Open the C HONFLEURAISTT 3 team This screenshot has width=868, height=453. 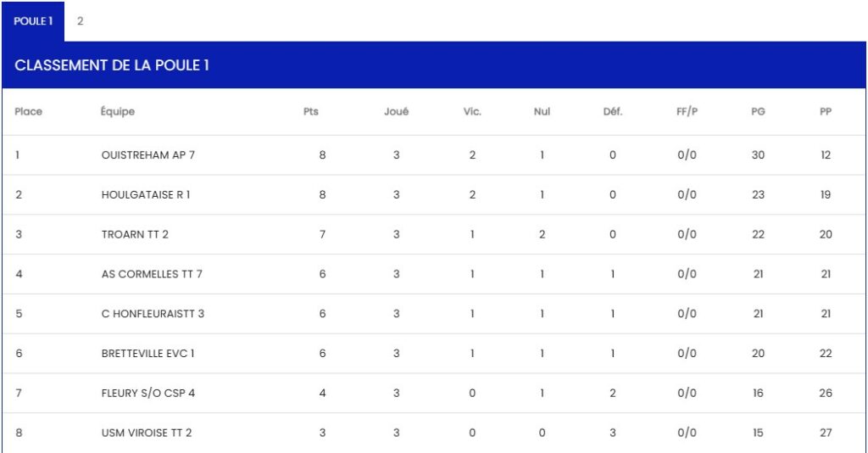click(152, 313)
